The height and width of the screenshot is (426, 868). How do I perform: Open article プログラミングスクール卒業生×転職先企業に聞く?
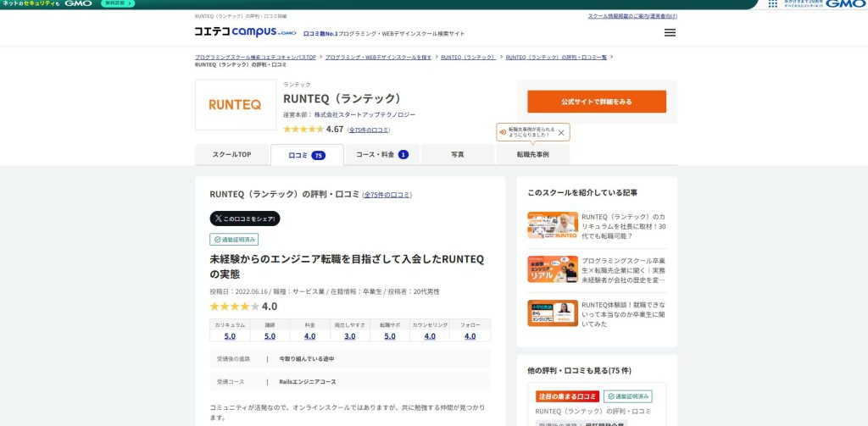point(624,270)
